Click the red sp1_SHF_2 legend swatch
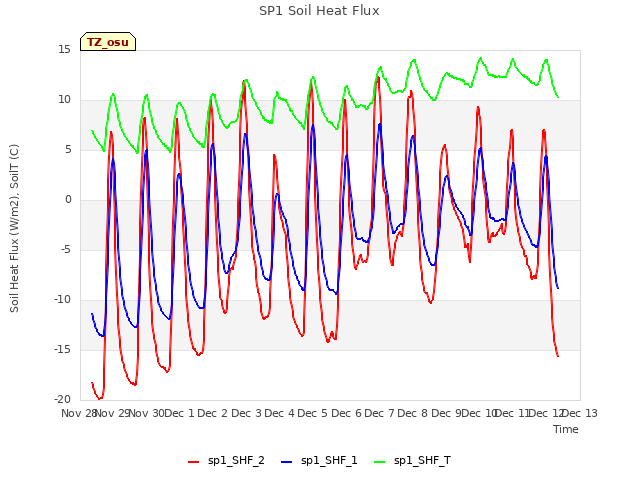The image size is (640, 480). pyautogui.click(x=193, y=462)
